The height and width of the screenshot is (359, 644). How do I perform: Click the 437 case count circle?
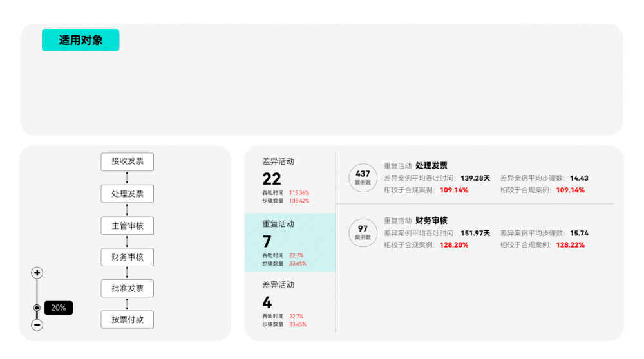363,178
